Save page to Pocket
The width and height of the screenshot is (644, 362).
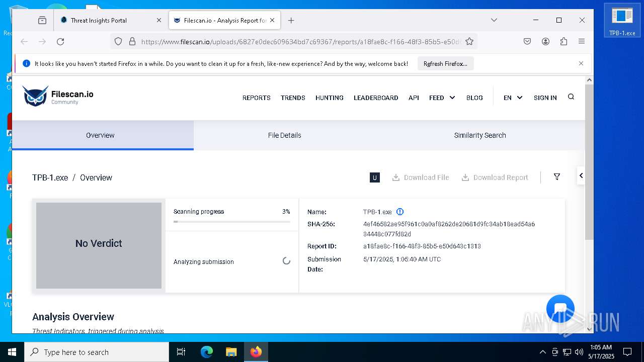[527, 42]
